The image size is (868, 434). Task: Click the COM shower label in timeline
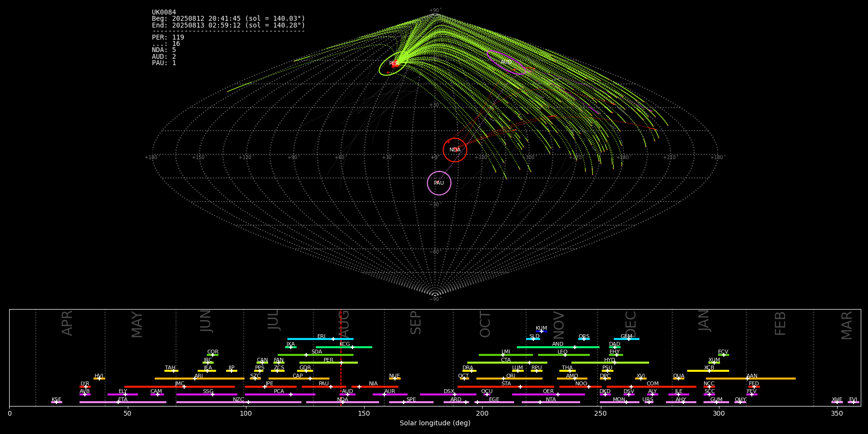(x=652, y=384)
